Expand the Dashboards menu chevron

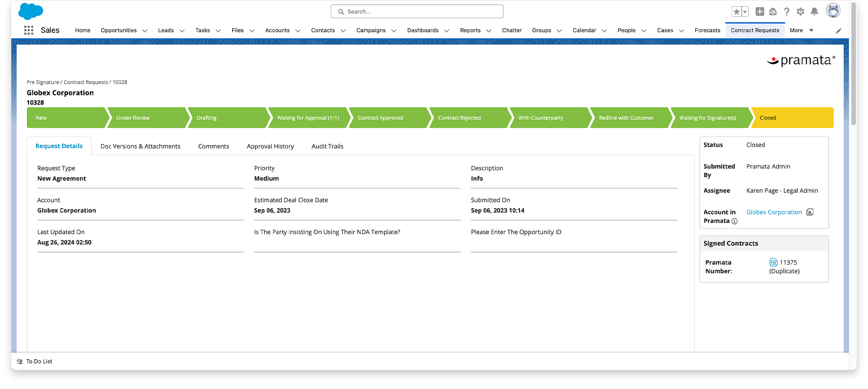coord(447,31)
